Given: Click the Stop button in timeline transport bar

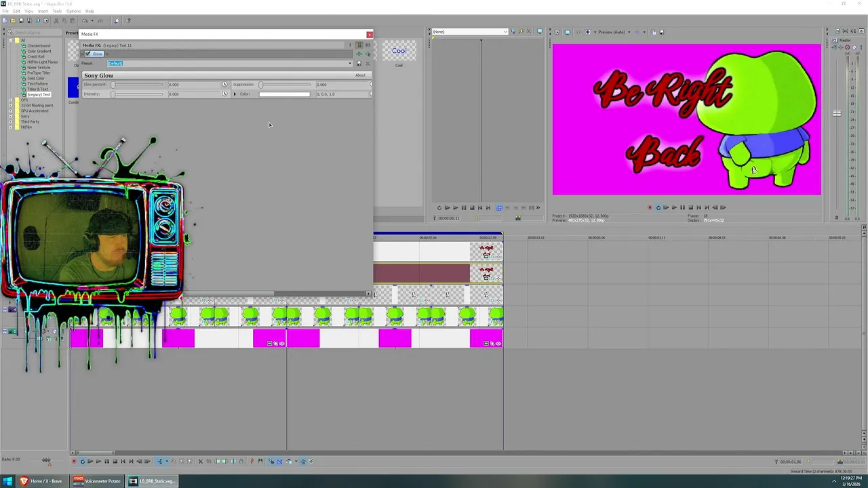Looking at the screenshot, I should (115, 462).
